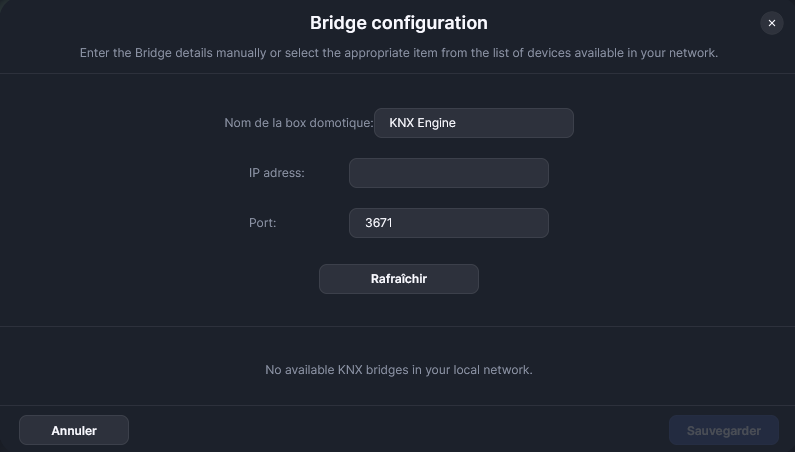Click the "Bridge configuration" title
Viewport: 795px width, 452px height.
click(x=398, y=22)
